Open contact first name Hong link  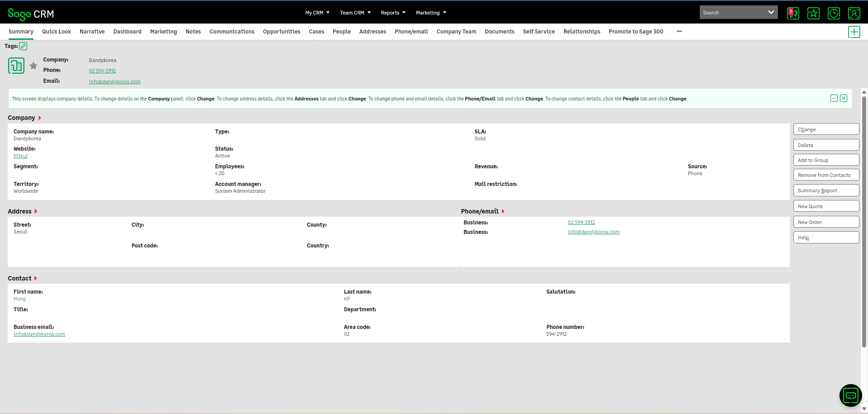click(x=19, y=299)
